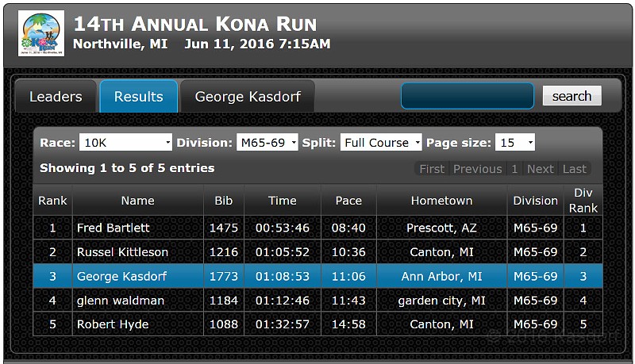The image size is (635, 364).
Task: Go to the First results page
Action: [x=432, y=169]
